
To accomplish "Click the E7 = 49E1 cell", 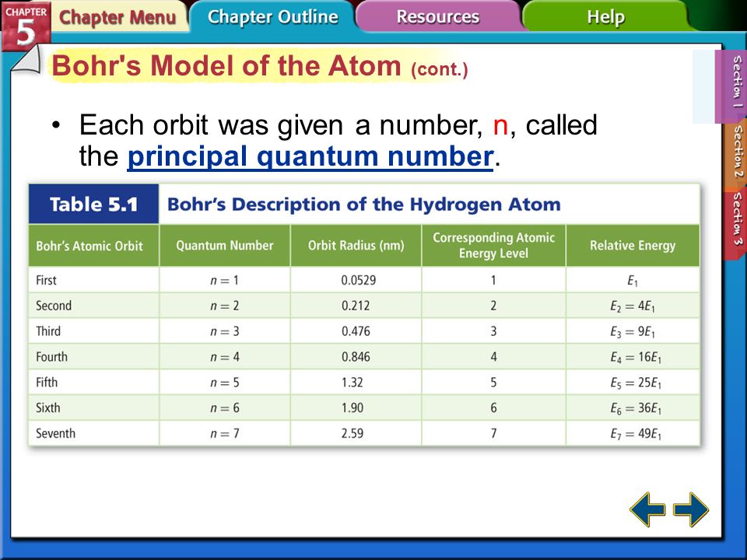I will click(633, 434).
